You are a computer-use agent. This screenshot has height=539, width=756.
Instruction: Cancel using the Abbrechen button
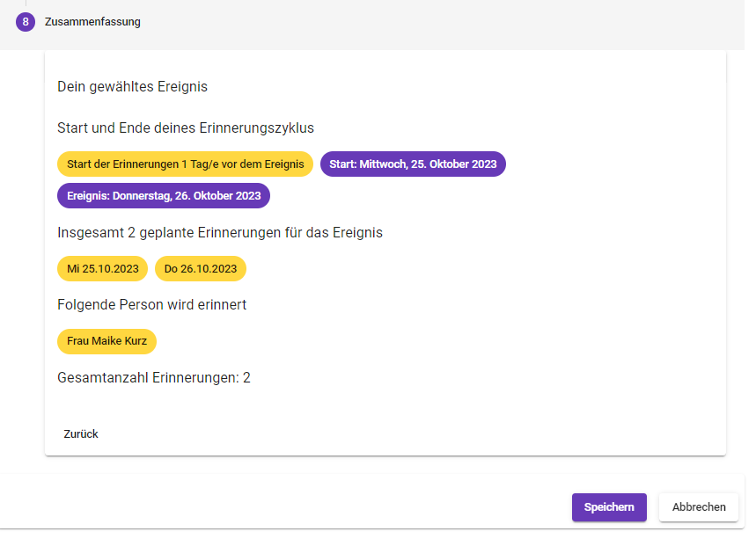coord(699,507)
